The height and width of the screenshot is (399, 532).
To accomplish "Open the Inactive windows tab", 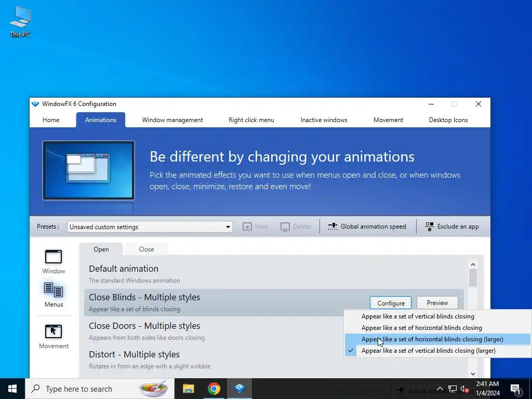I will [x=324, y=120].
